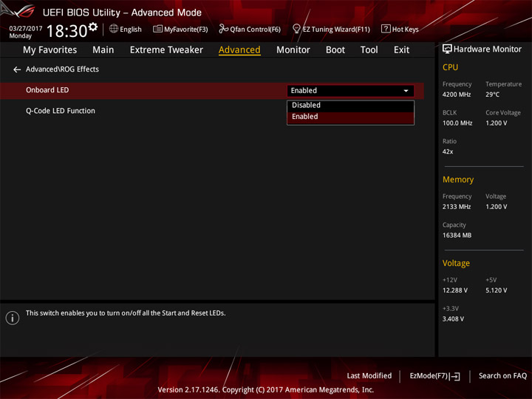
Task: Click the settings gear beside the clock
Action: (93, 27)
